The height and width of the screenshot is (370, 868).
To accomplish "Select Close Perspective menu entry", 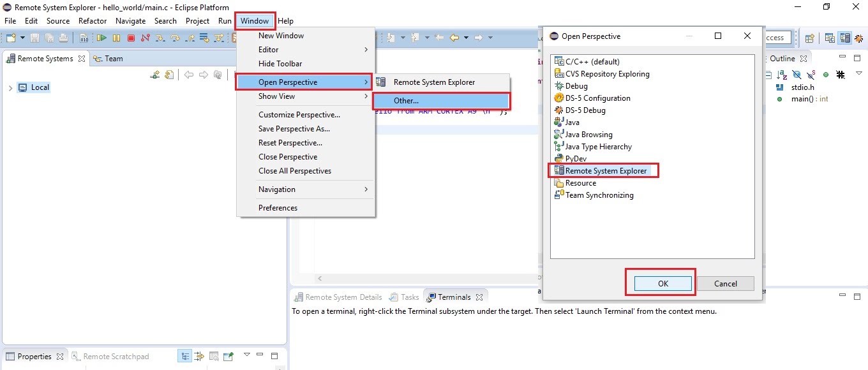I will (306, 157).
